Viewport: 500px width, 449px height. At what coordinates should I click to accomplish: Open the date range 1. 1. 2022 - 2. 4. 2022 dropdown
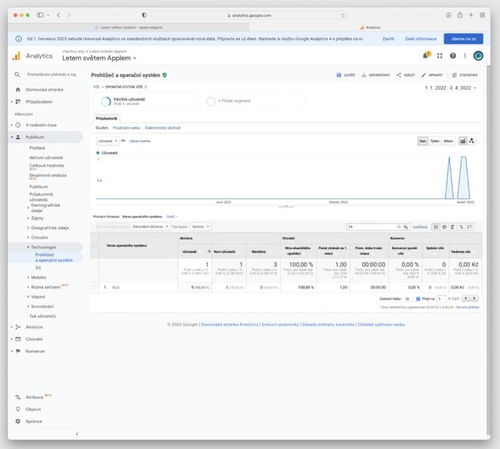coord(450,88)
